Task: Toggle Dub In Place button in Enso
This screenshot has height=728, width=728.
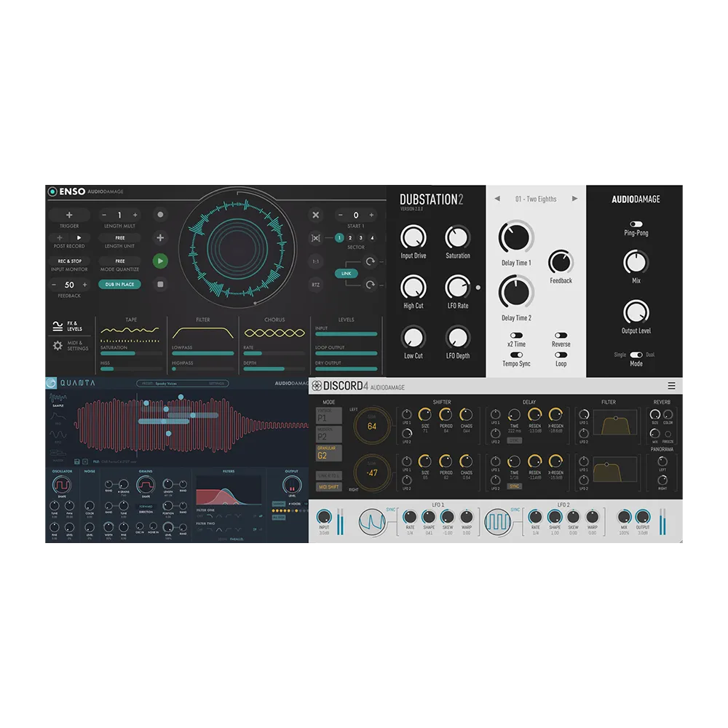Action: coord(120,284)
